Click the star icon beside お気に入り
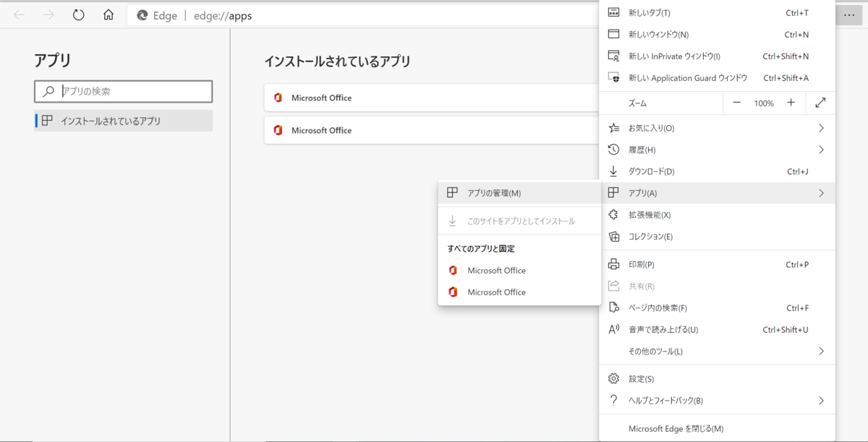The image size is (868, 442). pos(613,128)
